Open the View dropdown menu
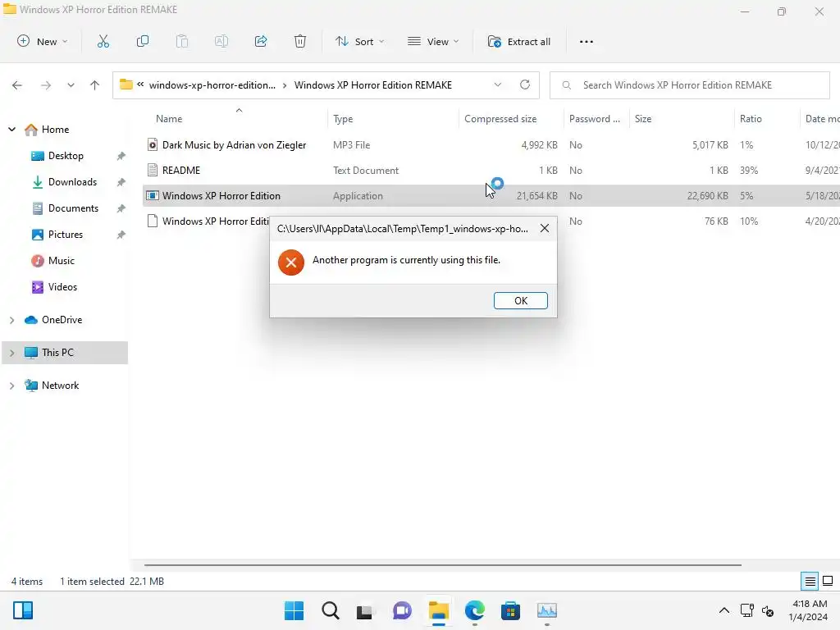This screenshot has height=630, width=840. 433,41
